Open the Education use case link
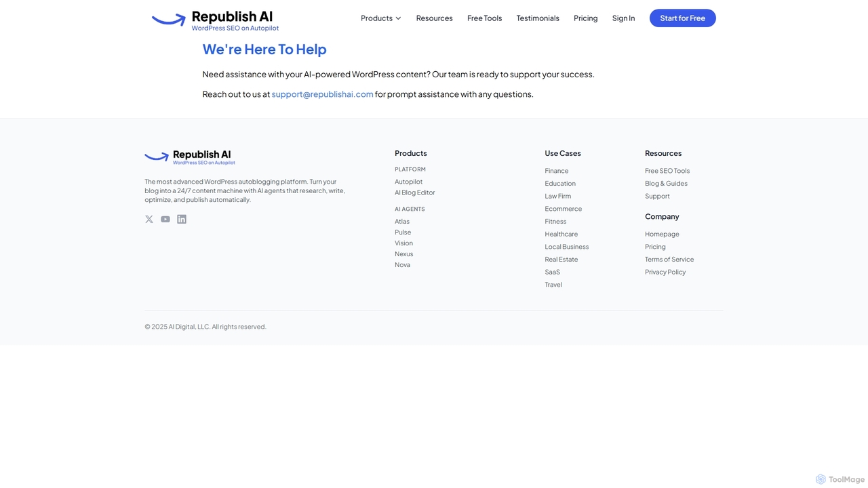 [x=560, y=184]
